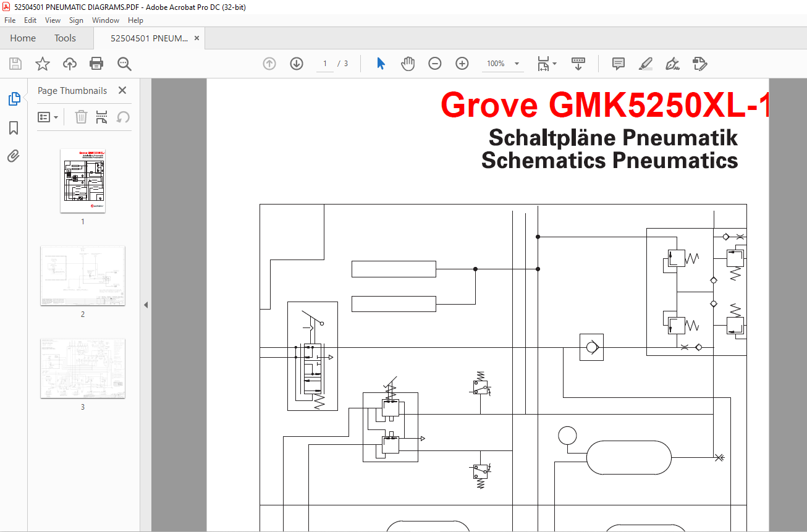Viewport: 807px width, 532px height.
Task: Go to previous page arrow
Action: [269, 64]
